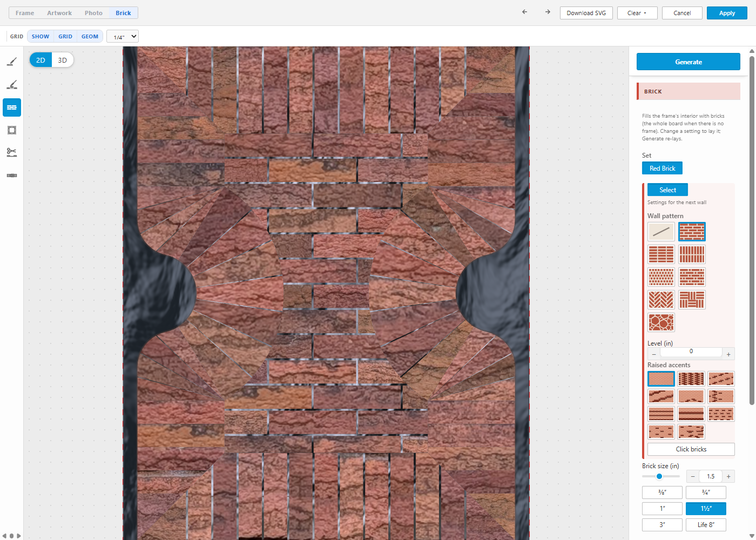Increase brick size with plus button
This screenshot has height=540, width=756.
coord(728,476)
